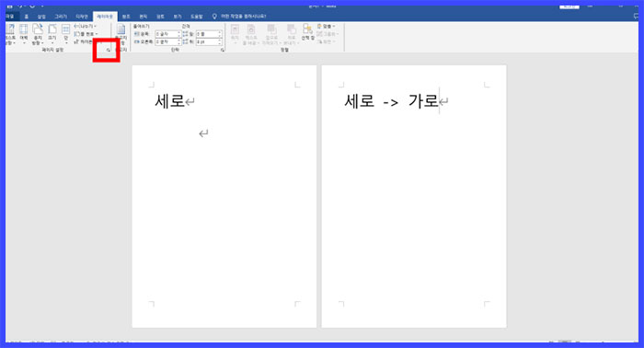
Task: Open the Selection Pane (선택 창)
Action: click(307, 32)
